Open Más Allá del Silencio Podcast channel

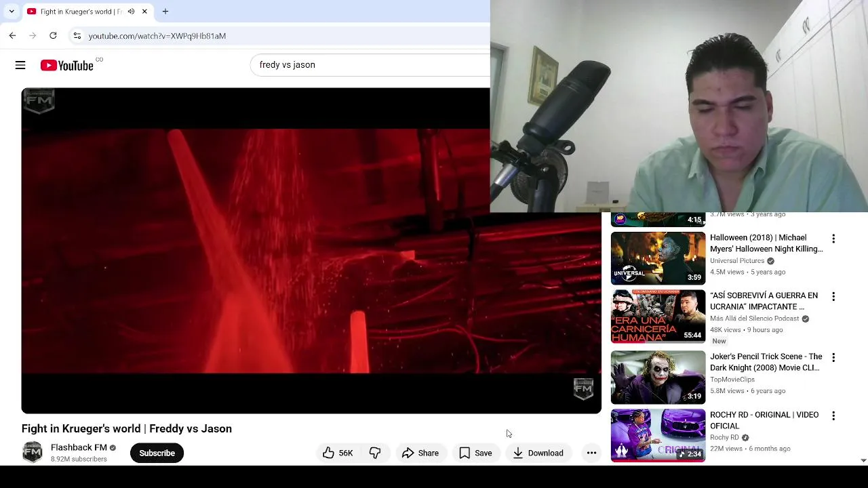pos(755,319)
